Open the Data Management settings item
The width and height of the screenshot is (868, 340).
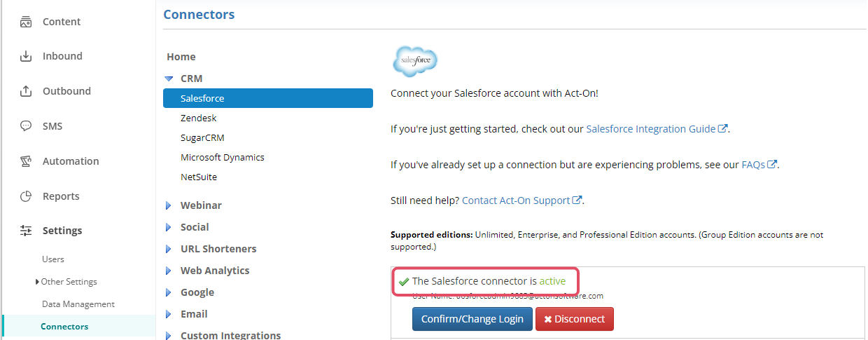tap(78, 304)
